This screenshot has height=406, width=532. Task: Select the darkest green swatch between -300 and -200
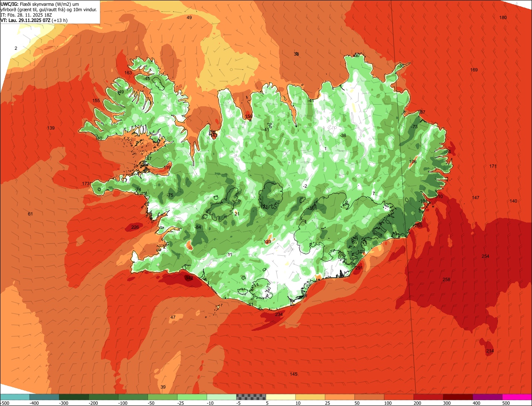click(x=74, y=396)
